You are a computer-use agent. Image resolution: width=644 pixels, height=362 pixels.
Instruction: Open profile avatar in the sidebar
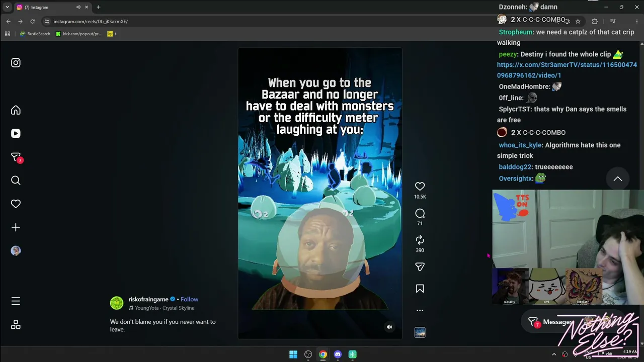point(16,251)
